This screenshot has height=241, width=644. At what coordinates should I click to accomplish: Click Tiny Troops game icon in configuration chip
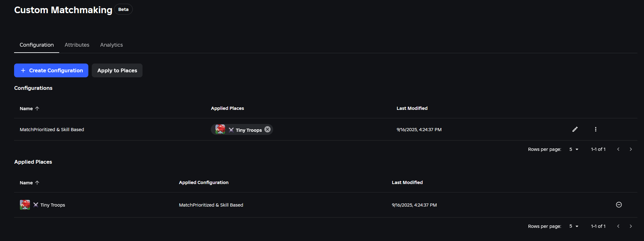220,129
